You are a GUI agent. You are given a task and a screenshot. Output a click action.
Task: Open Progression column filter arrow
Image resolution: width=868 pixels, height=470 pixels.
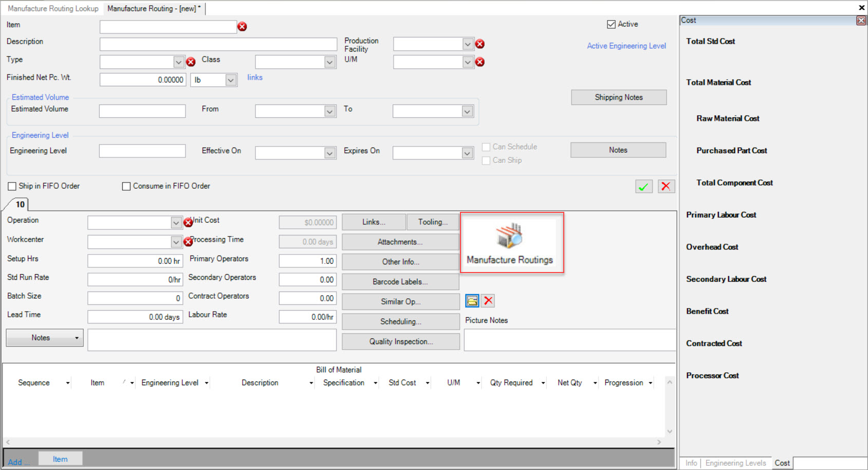coord(650,383)
